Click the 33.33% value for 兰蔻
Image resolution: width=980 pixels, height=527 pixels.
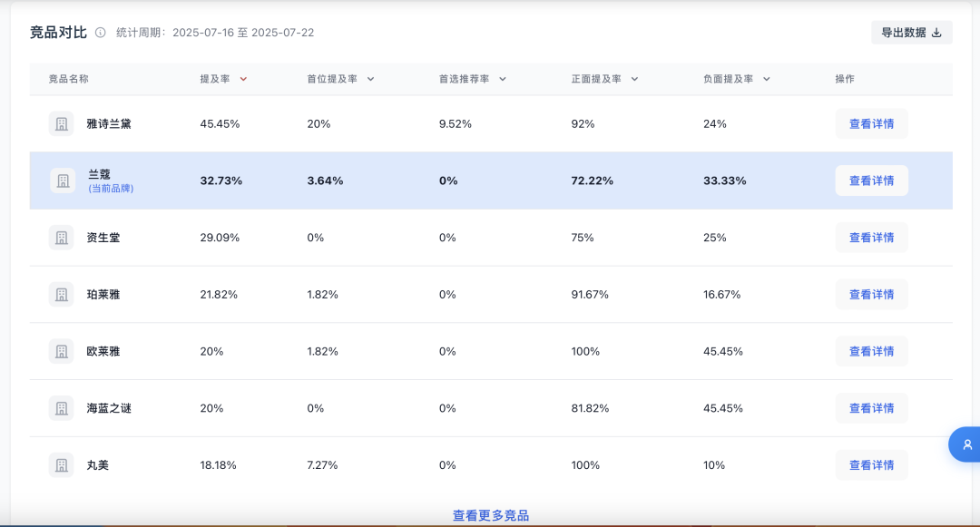tap(724, 181)
